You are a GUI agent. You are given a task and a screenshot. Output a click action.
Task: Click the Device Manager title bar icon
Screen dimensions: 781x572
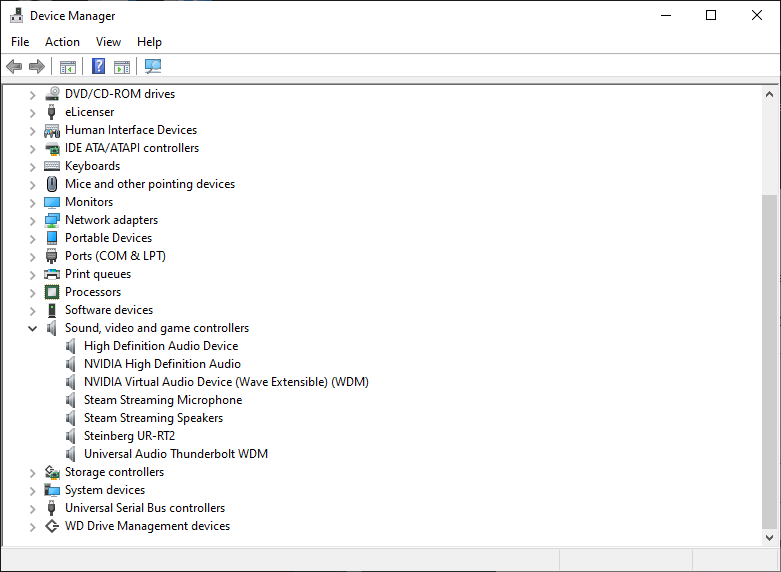click(16, 15)
